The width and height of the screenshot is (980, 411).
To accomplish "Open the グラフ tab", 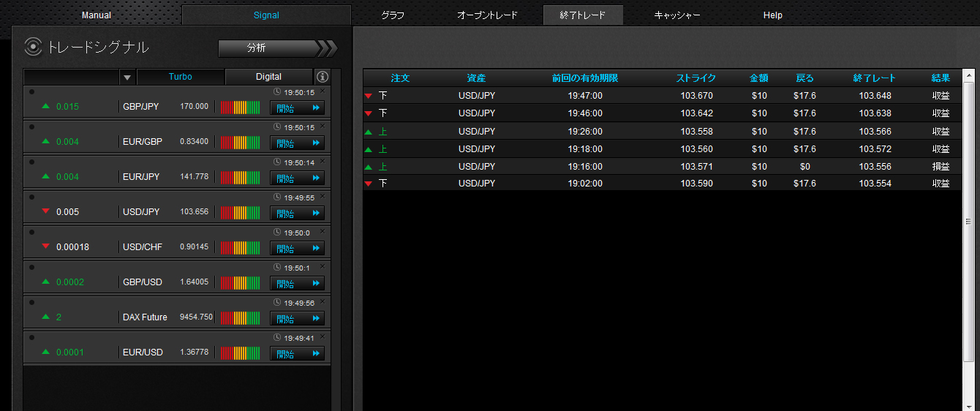I will pyautogui.click(x=393, y=15).
